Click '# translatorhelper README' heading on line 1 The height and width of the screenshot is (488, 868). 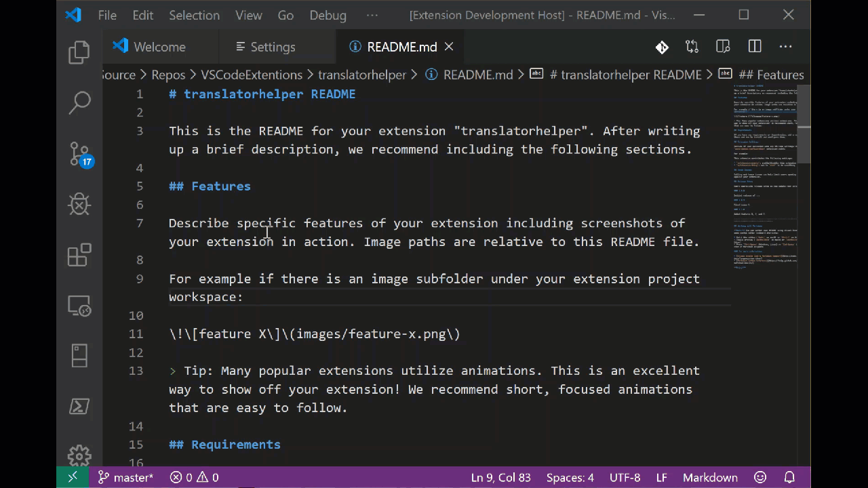[x=262, y=94]
